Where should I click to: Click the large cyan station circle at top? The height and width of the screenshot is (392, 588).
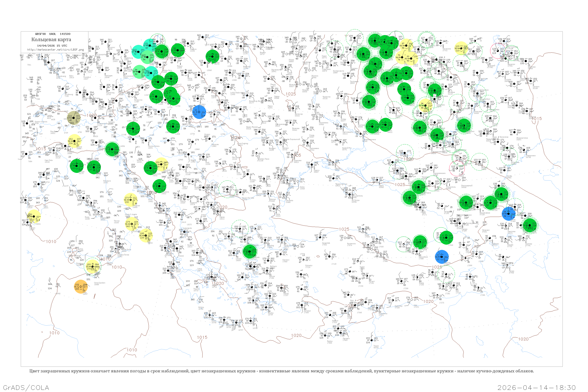(x=138, y=52)
